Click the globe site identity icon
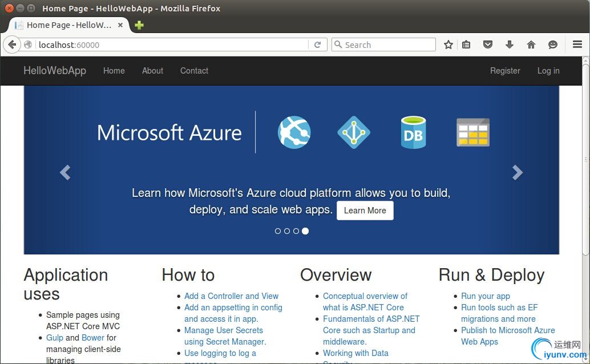Image resolution: width=590 pixels, height=364 pixels. pos(28,45)
